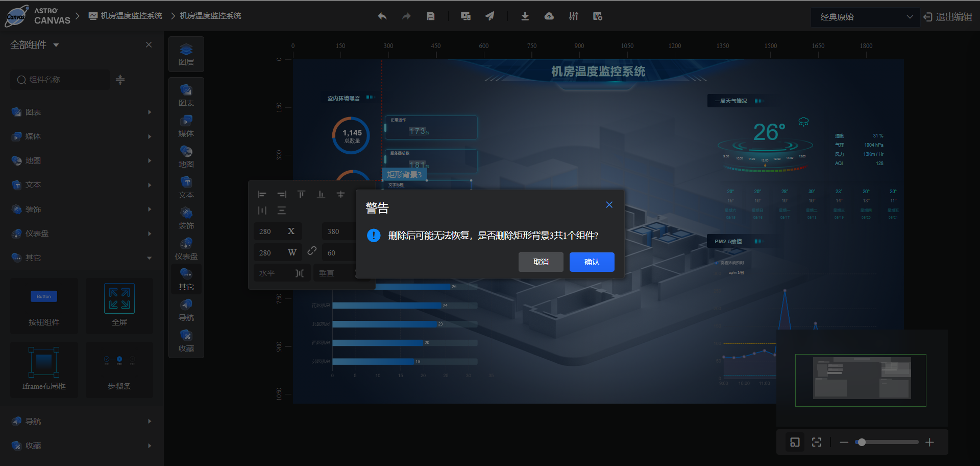
Task: Click the download arrow icon in toolbar
Action: point(525,16)
